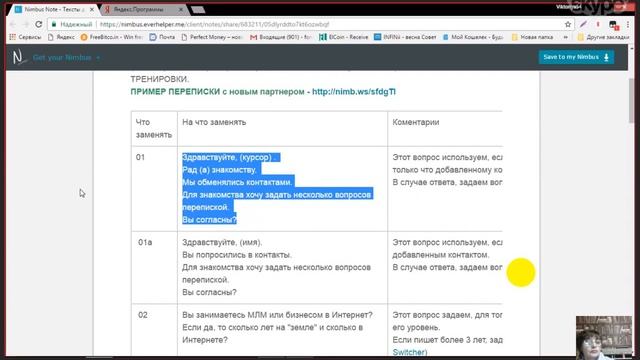Click the page vertical scrollbar thumb
Image resolution: width=640 pixels, height=360 pixels.
pyautogui.click(x=631, y=100)
